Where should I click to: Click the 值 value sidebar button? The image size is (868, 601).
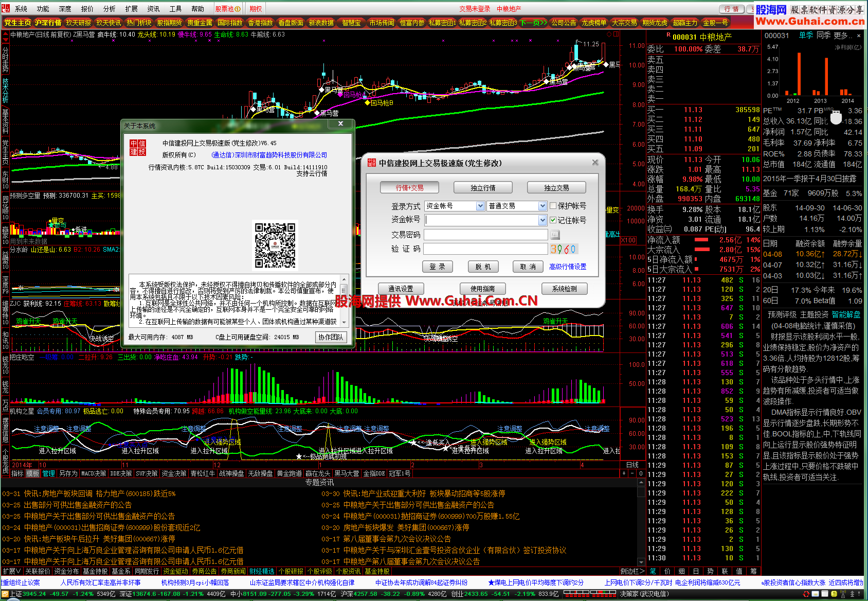(739, 571)
